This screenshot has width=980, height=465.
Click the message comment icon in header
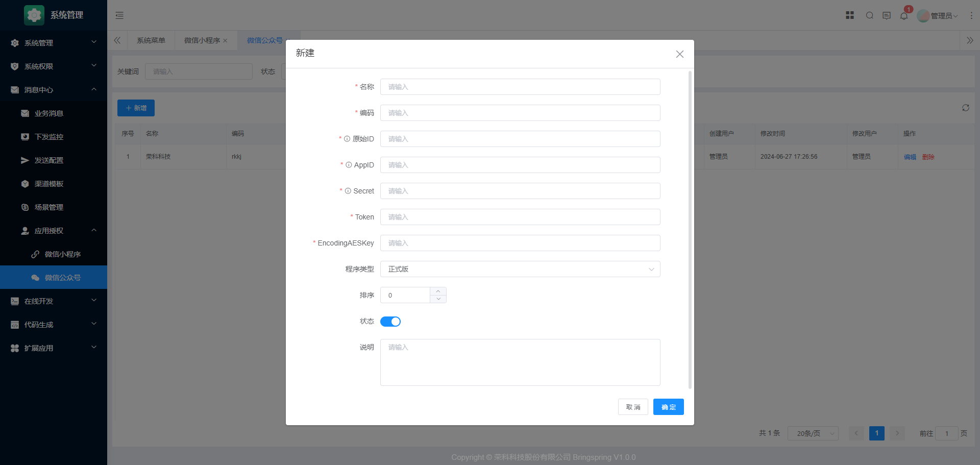(887, 16)
